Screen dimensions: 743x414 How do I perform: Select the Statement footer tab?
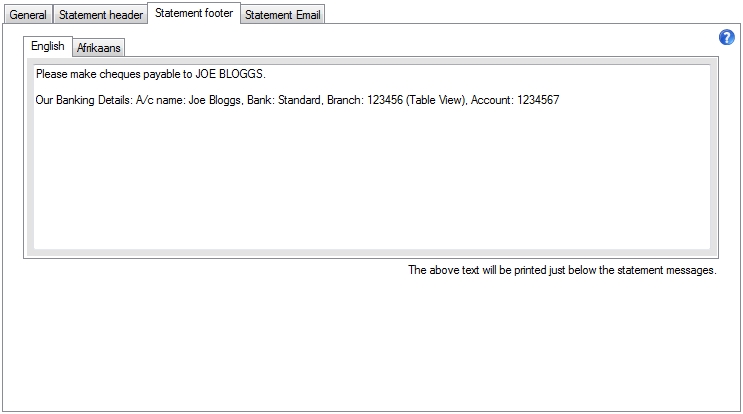pyautogui.click(x=194, y=14)
